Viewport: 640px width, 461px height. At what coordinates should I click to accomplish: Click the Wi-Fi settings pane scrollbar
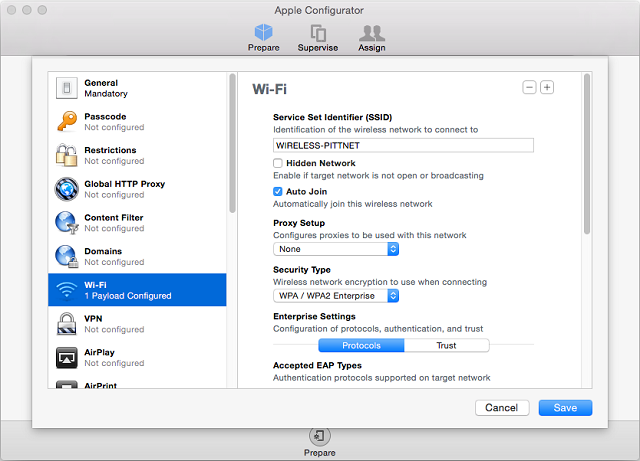(587, 154)
